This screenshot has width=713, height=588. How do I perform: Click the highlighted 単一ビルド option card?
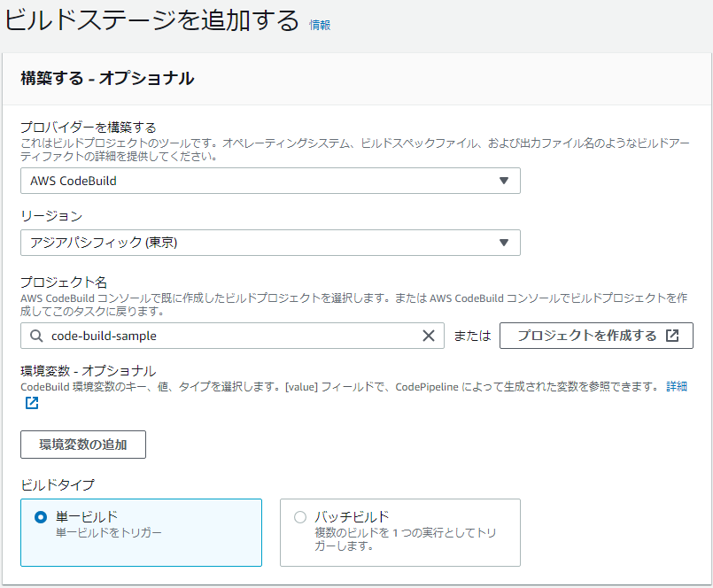[142, 533]
